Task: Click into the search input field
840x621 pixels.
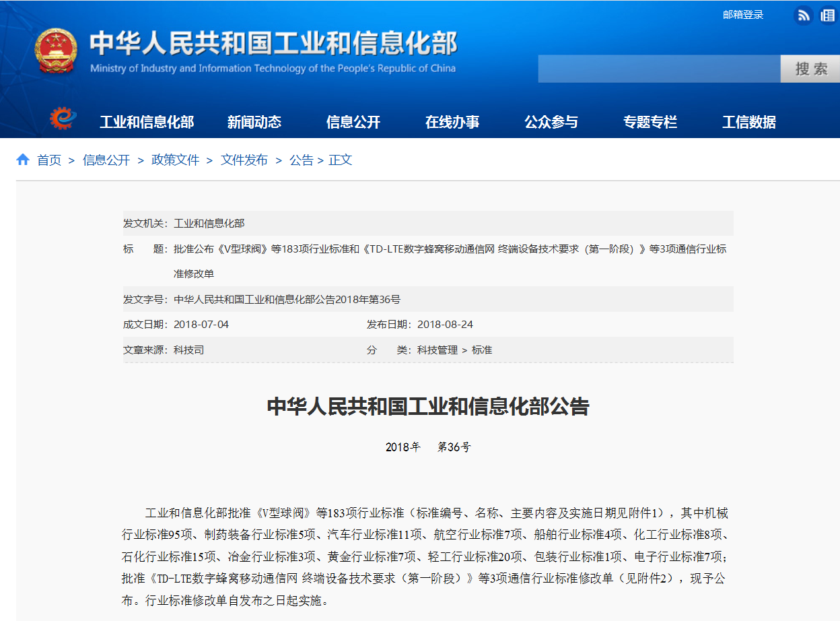Action: coord(658,69)
